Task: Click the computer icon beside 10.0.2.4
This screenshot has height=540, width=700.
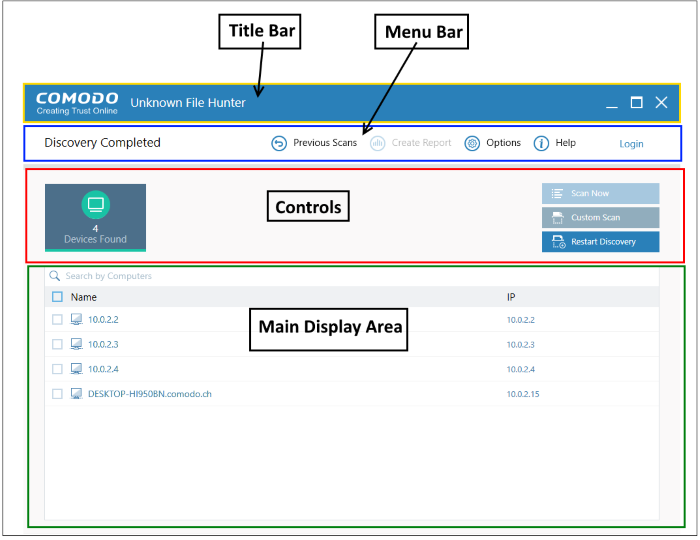Action: point(76,369)
